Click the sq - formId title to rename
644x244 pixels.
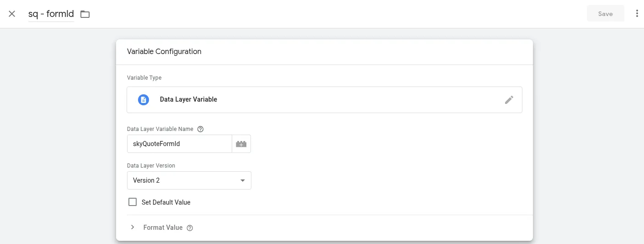click(x=51, y=14)
